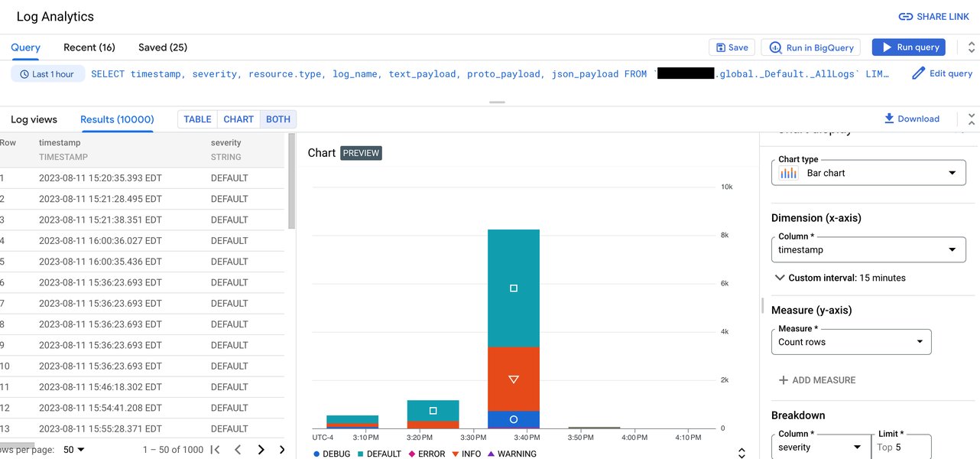The width and height of the screenshot is (980, 459).
Task: Click the severity column header
Action: (226, 143)
